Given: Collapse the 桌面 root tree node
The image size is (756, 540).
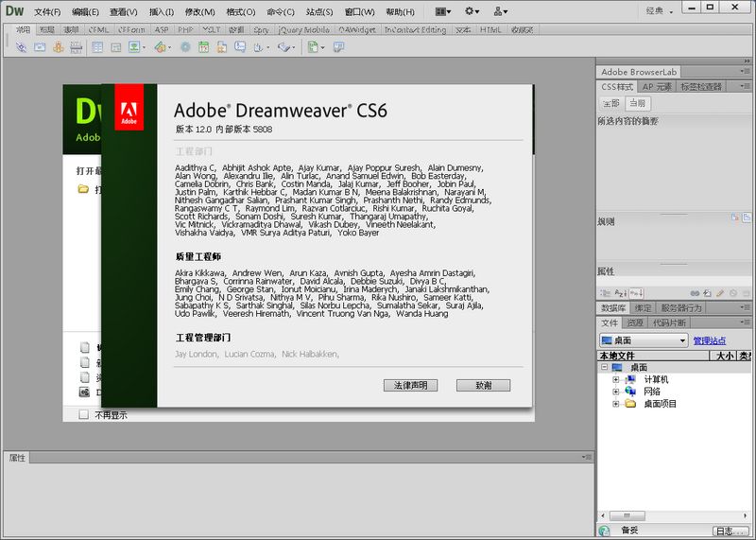Looking at the screenshot, I should 604,367.
